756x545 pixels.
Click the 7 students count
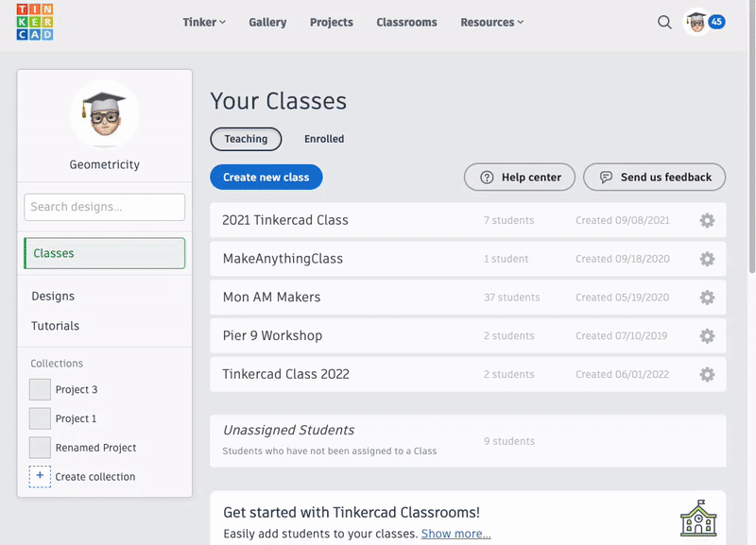[x=508, y=220]
